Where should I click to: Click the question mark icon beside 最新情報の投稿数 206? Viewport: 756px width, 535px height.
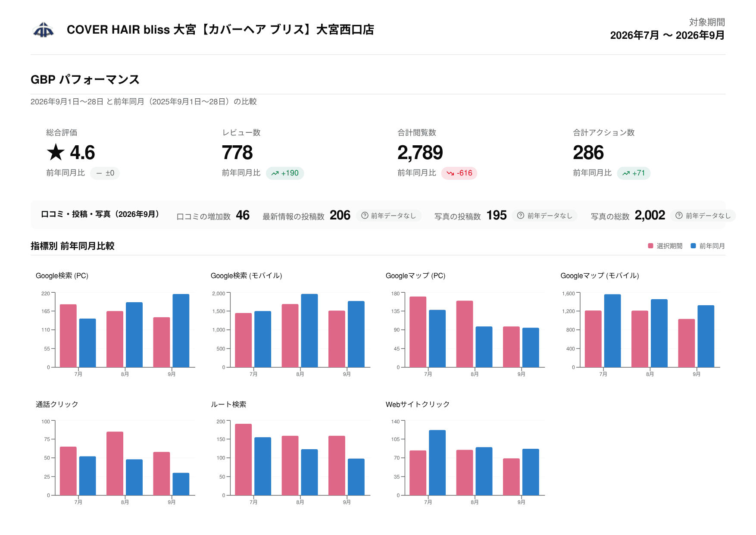[365, 216]
